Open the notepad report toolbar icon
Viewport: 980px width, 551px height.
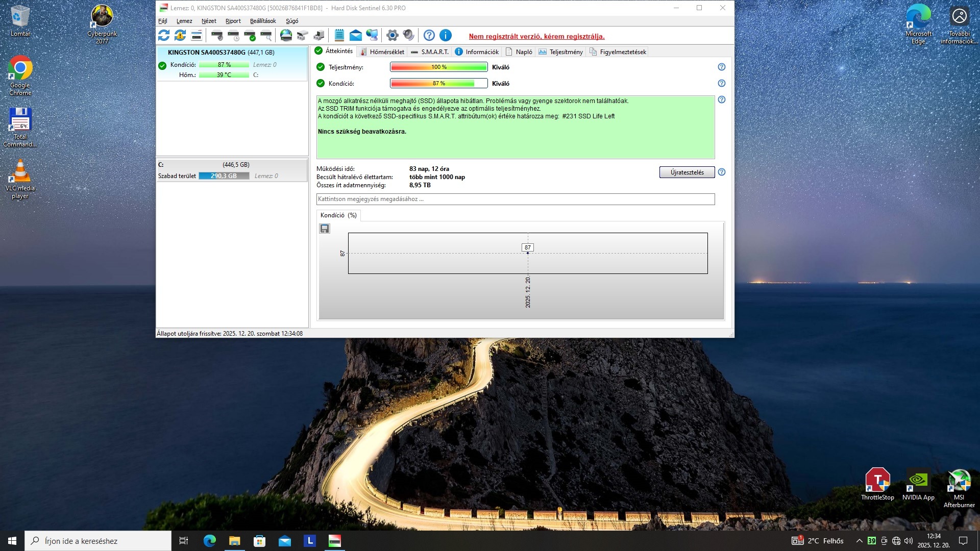tap(339, 35)
